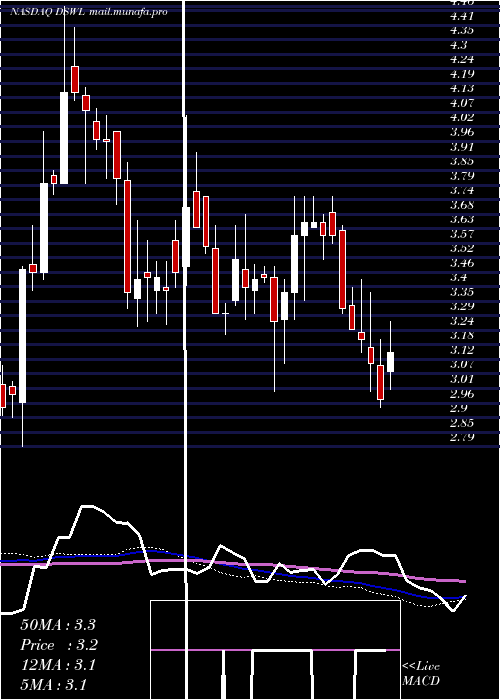The height and width of the screenshot is (700, 500).
Task: Select the 2.85 price axis label
Action: click(x=462, y=423)
